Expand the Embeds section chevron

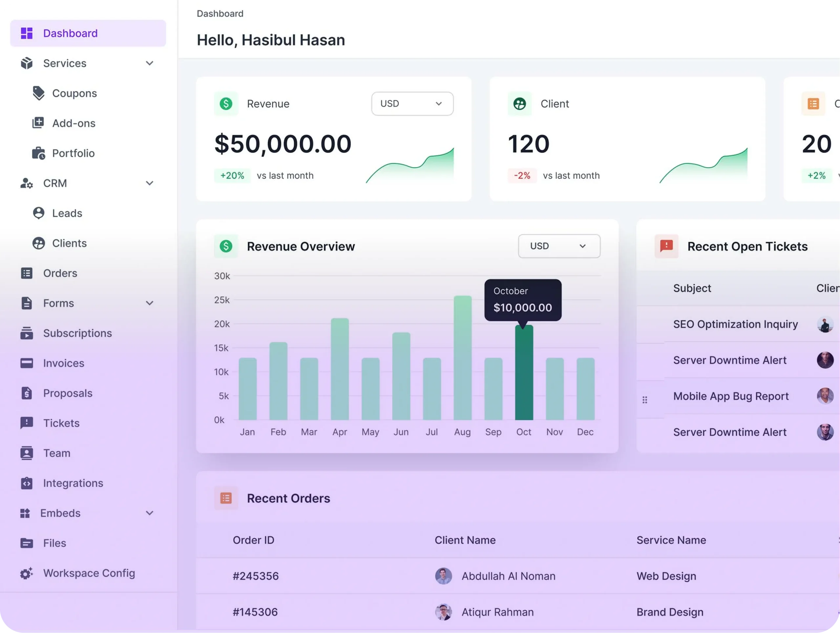[x=150, y=513]
